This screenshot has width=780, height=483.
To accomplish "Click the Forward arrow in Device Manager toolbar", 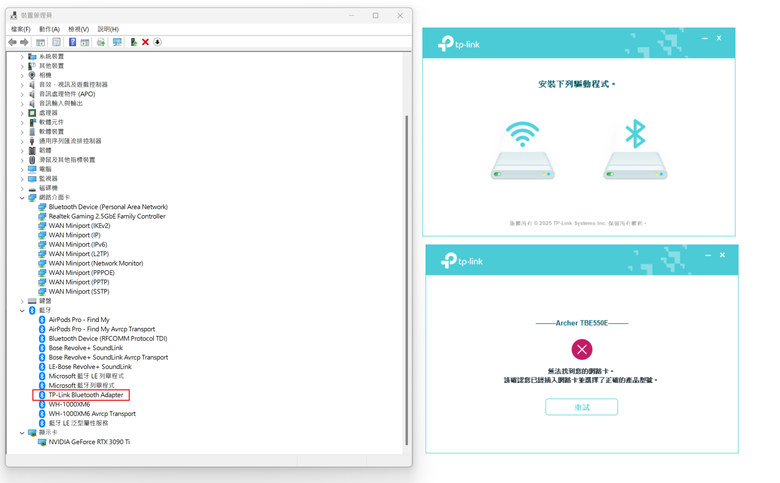I will pyautogui.click(x=24, y=42).
